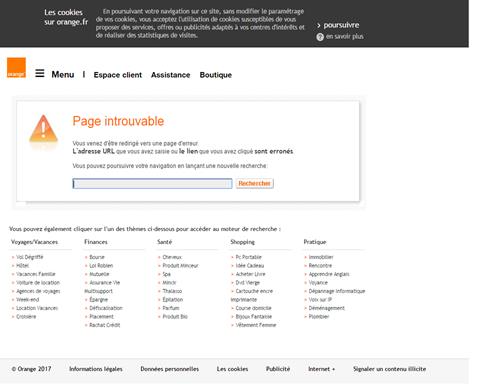
Task: Open the Rencontre link
Action: coord(320,266)
